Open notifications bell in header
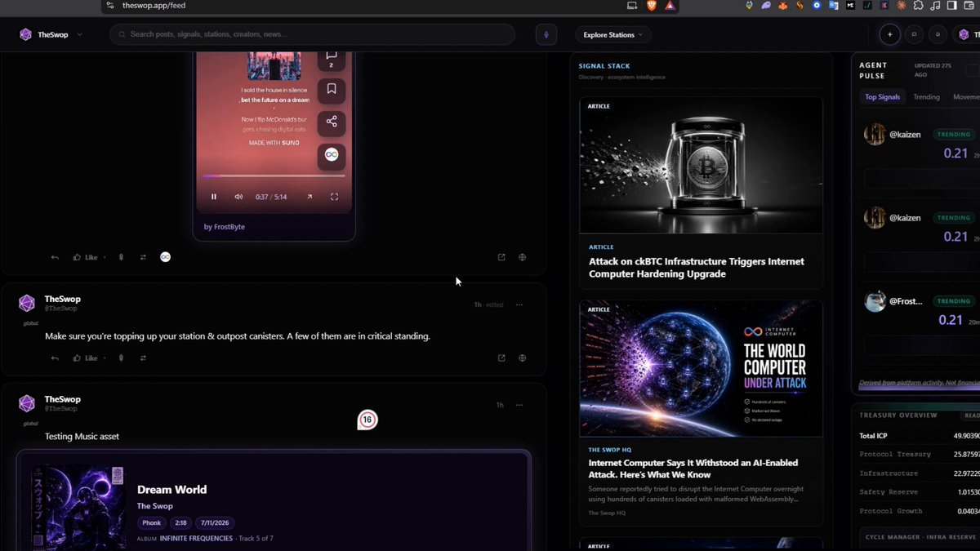980x551 pixels. pyautogui.click(x=938, y=34)
